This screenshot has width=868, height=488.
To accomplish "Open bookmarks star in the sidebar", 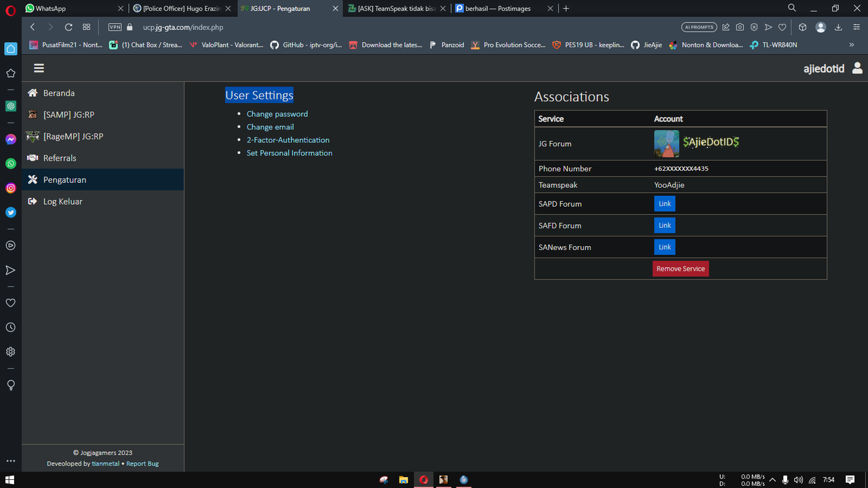I will [x=11, y=73].
